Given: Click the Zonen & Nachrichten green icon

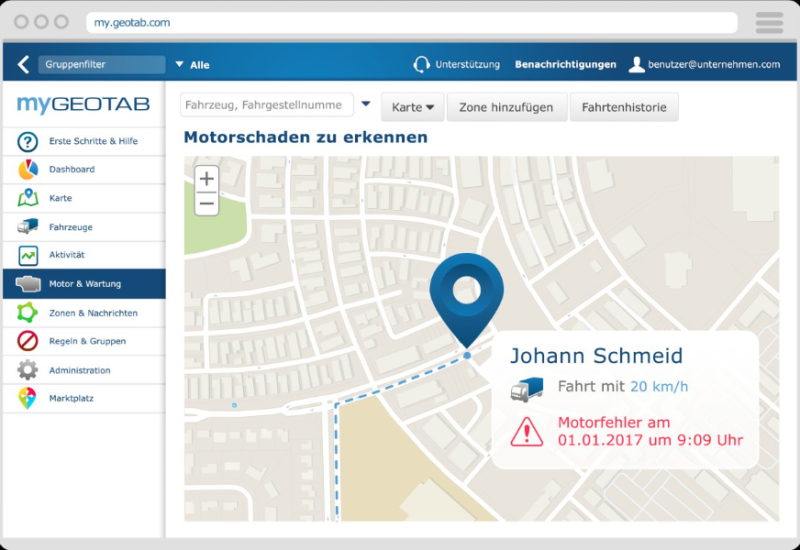Looking at the screenshot, I should pyautogui.click(x=28, y=313).
